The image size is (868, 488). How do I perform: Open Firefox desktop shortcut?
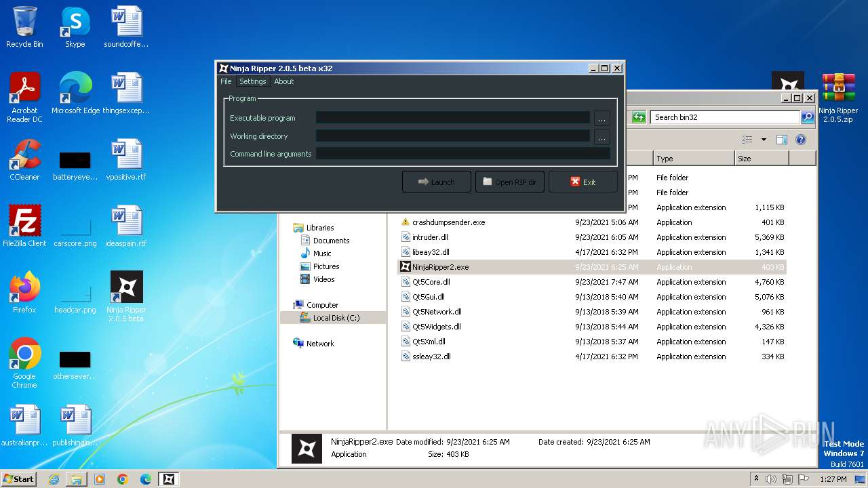(24, 293)
